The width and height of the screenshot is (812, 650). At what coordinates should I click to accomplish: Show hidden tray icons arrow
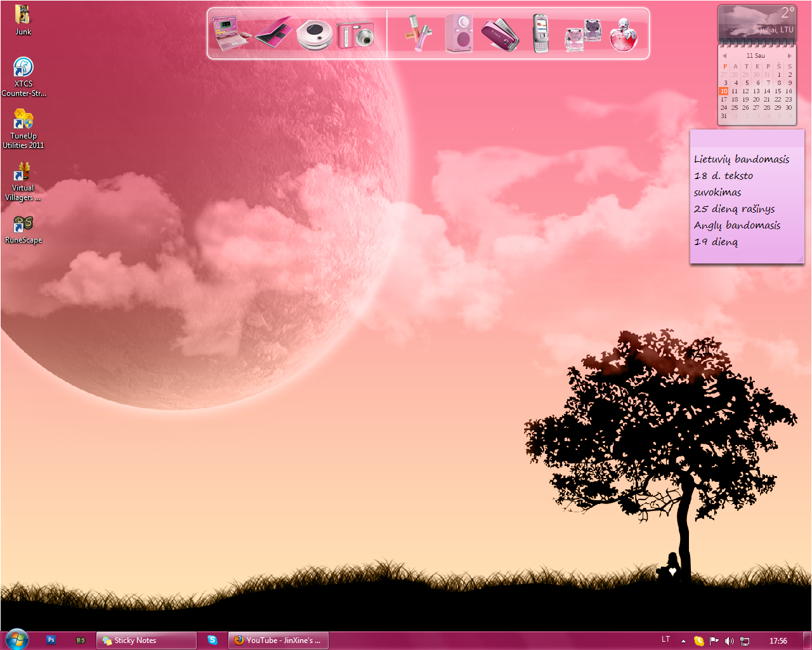click(x=683, y=641)
